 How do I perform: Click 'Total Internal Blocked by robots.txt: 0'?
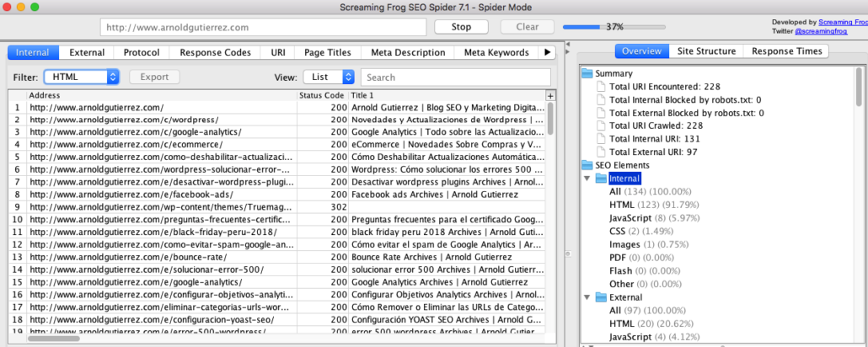click(685, 99)
